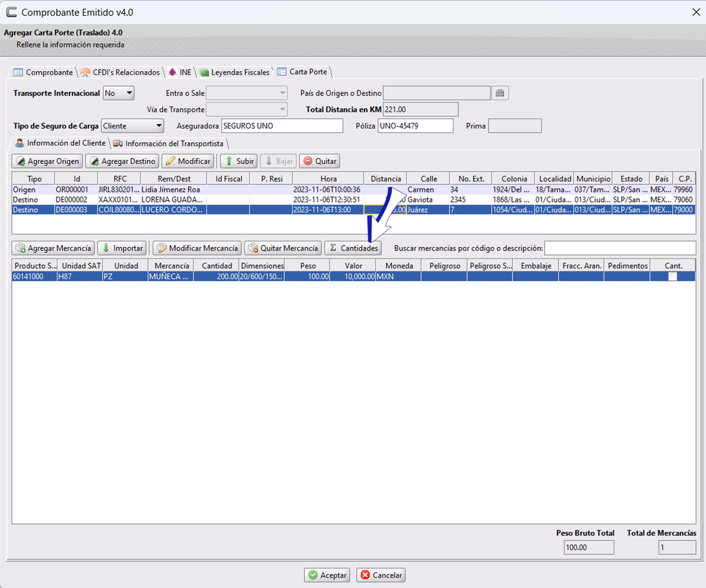Click the Peligroso column header
This screenshot has height=588, width=706.
point(445,266)
